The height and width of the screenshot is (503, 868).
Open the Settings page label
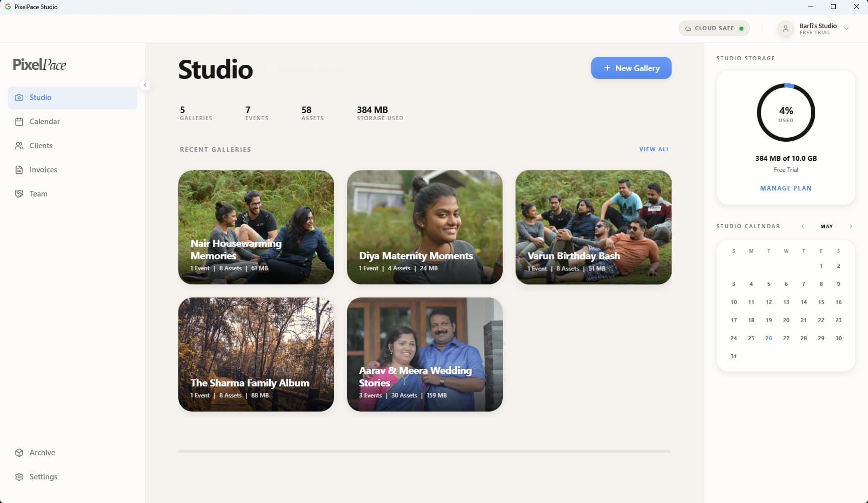click(x=43, y=477)
